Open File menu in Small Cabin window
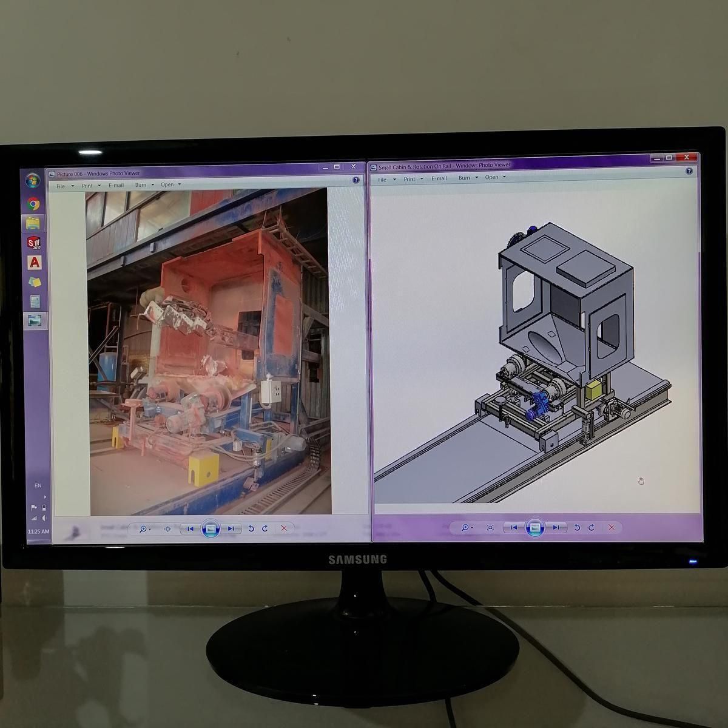728x728 pixels. coord(386,180)
